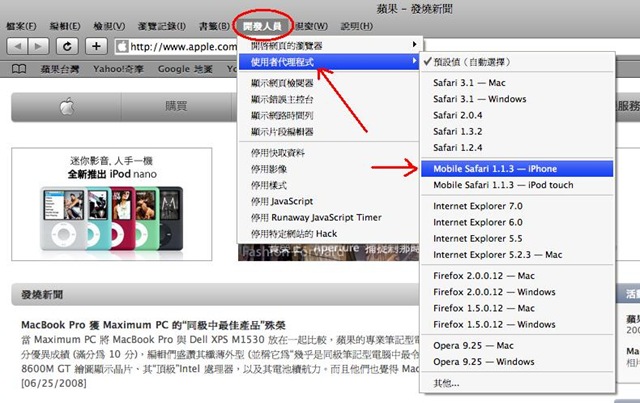The width and height of the screenshot is (640, 403).
Task: Open the 瀏覽記錄(I) menu
Action: point(162,26)
